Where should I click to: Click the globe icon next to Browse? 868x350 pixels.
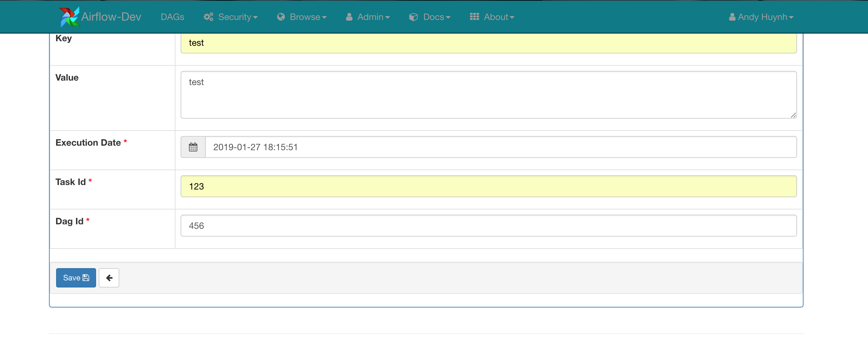pos(281,17)
